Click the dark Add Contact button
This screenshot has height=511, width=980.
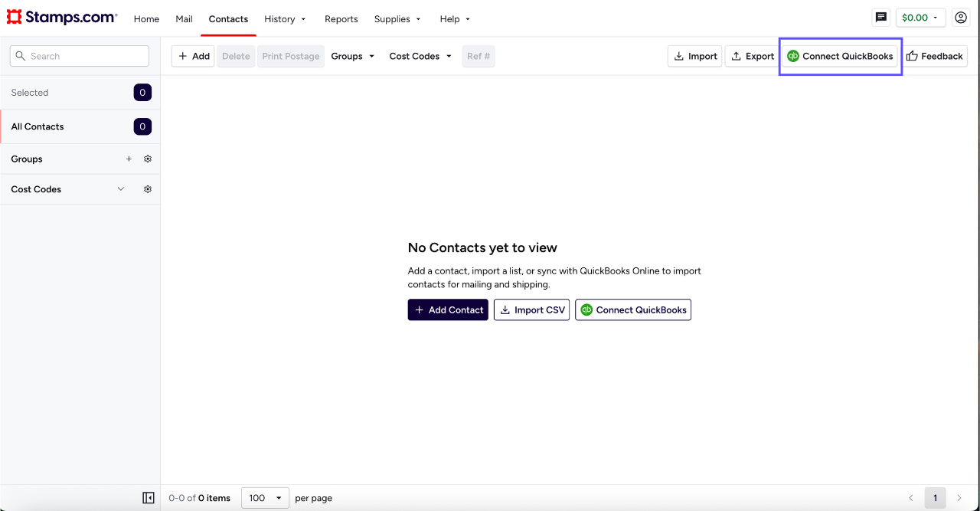[448, 310]
